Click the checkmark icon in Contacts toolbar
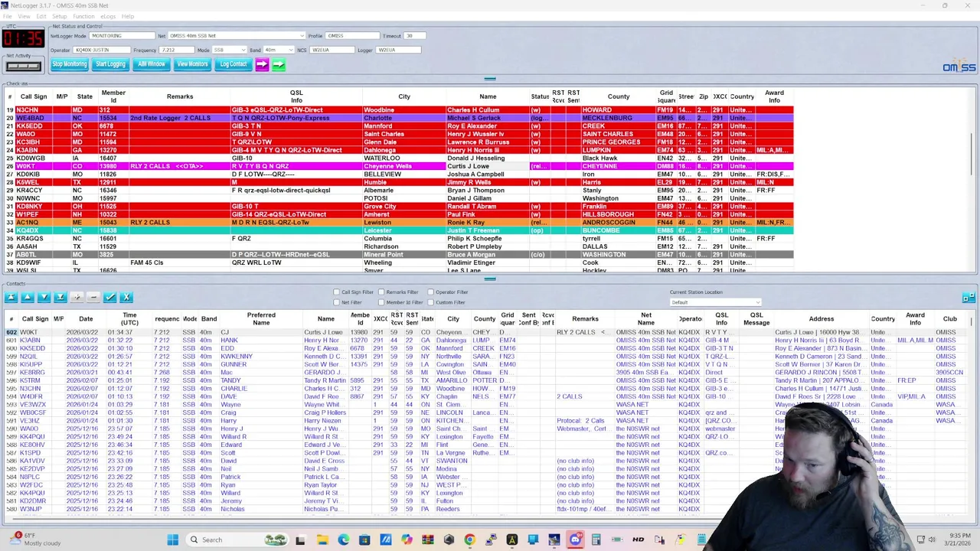Image resolution: width=980 pixels, height=551 pixels. pyautogui.click(x=109, y=297)
